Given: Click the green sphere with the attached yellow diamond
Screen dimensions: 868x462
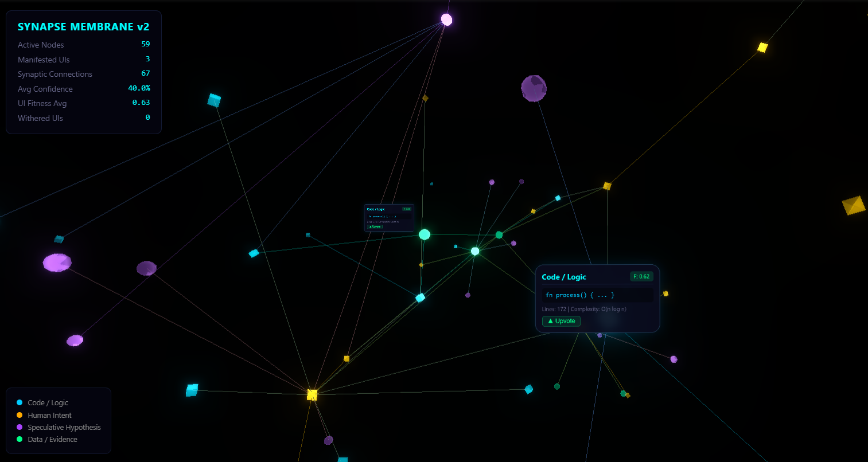Looking at the screenshot, I should (x=624, y=393).
